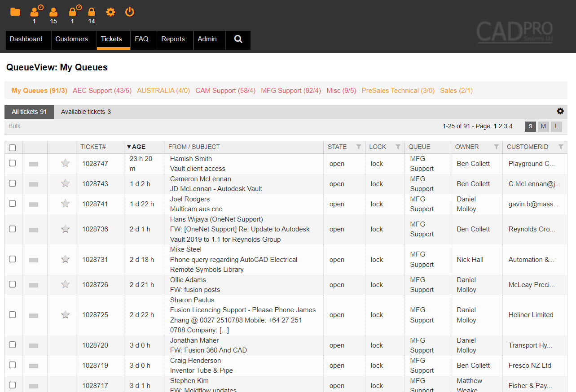Screen dimensions: 576x392
Task: Star ticket 1028725
Action: (66, 315)
